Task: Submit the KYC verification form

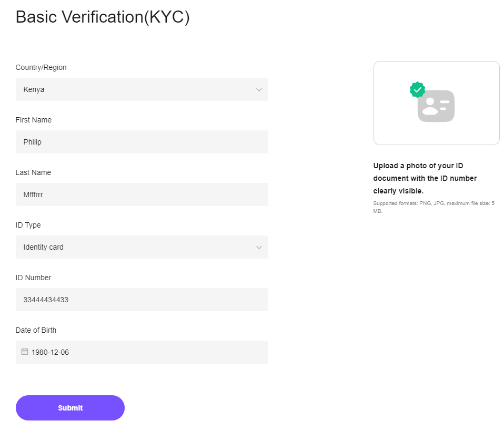Action: tap(70, 407)
